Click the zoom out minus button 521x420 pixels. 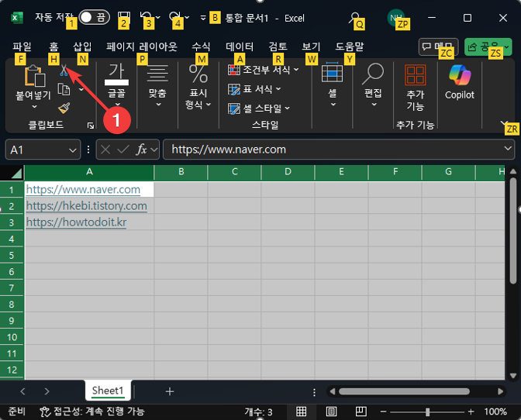(x=383, y=412)
